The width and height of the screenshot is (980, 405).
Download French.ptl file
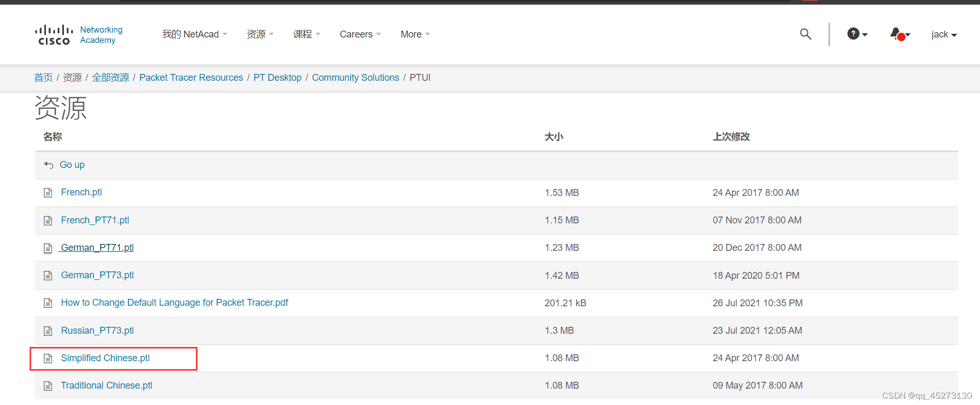click(81, 192)
